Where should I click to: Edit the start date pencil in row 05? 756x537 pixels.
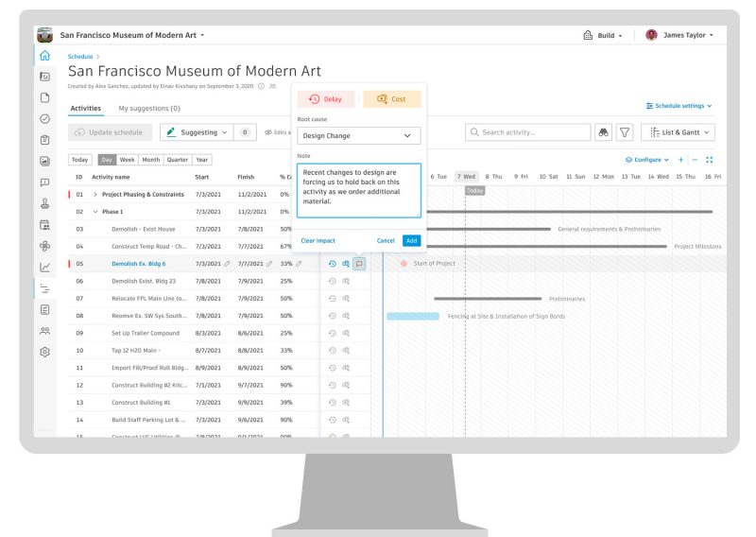[x=227, y=264]
